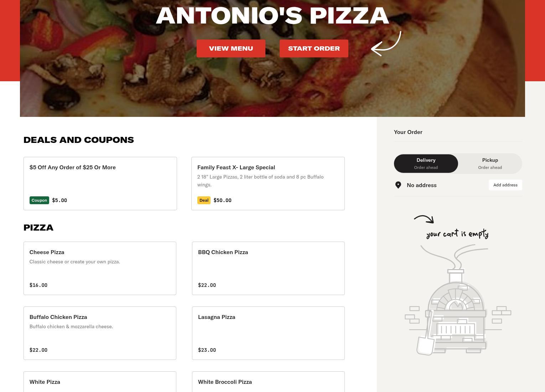Select the BBQ Chicken Pizza item
Screen dimensions: 545x392
coord(268,268)
